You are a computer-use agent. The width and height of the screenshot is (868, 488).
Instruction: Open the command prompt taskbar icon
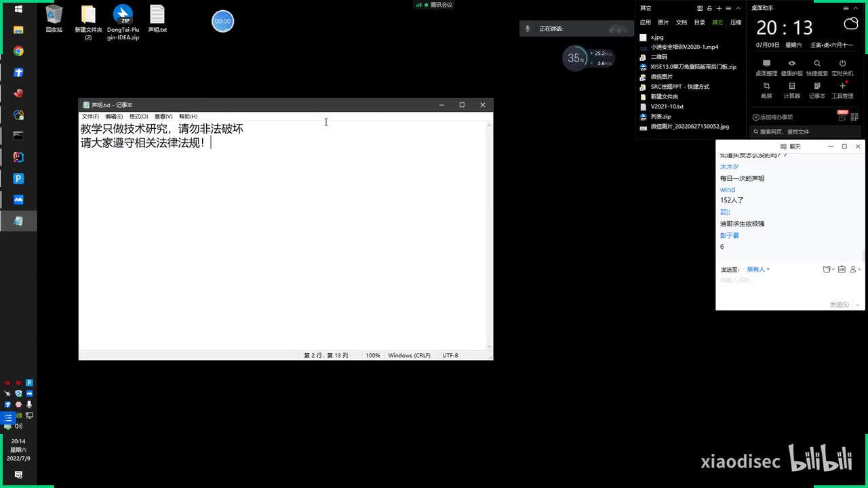click(x=18, y=136)
